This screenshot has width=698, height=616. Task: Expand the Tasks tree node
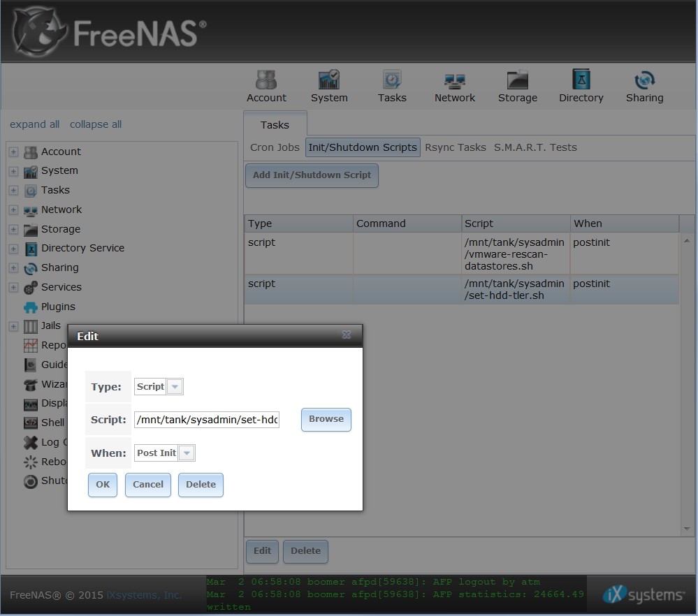[x=13, y=191]
